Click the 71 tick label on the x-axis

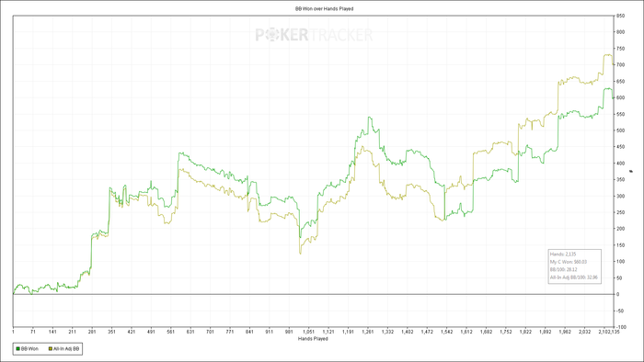tap(33, 332)
